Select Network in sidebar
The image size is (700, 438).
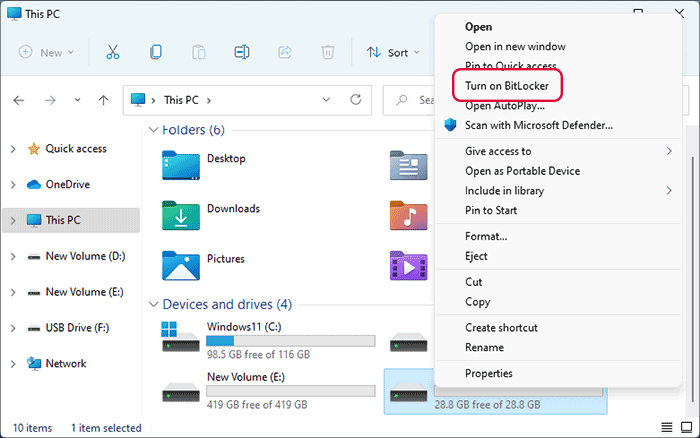tap(66, 363)
